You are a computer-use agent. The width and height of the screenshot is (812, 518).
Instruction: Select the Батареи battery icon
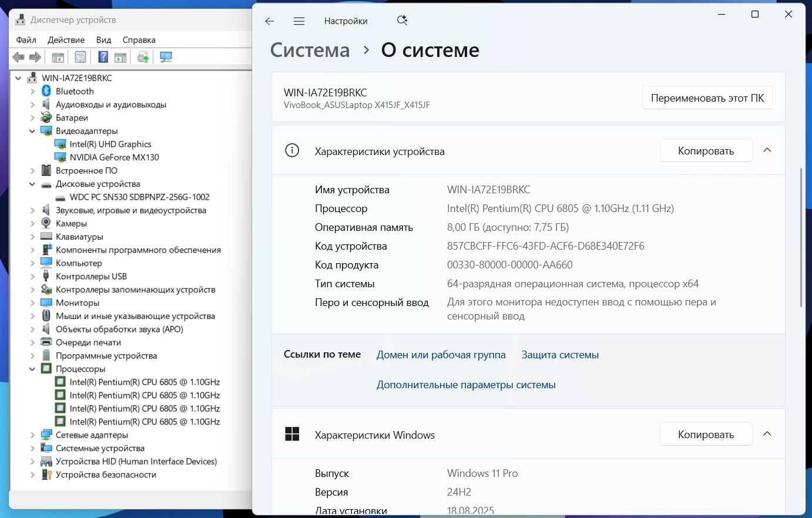[x=46, y=117]
